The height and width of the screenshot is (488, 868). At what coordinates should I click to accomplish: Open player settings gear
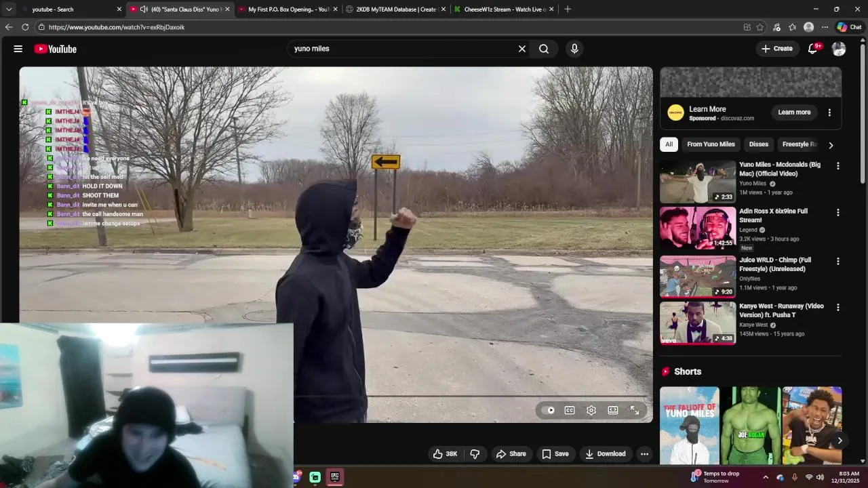[591, 410]
